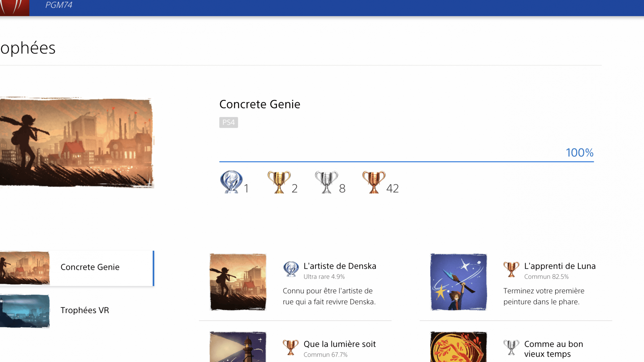Select the Concrete Genie trophy list tab
The width and height of the screenshot is (644, 362).
pos(77,268)
